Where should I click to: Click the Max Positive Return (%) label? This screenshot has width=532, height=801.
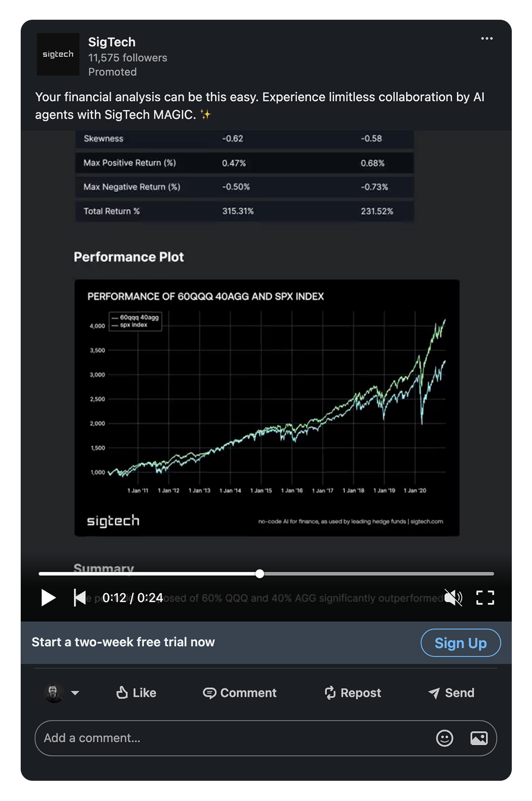point(130,163)
